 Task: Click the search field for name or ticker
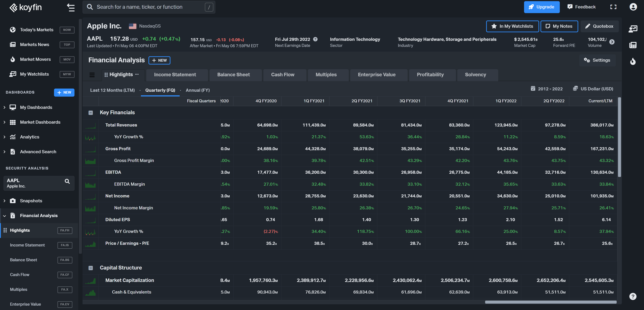tap(149, 7)
